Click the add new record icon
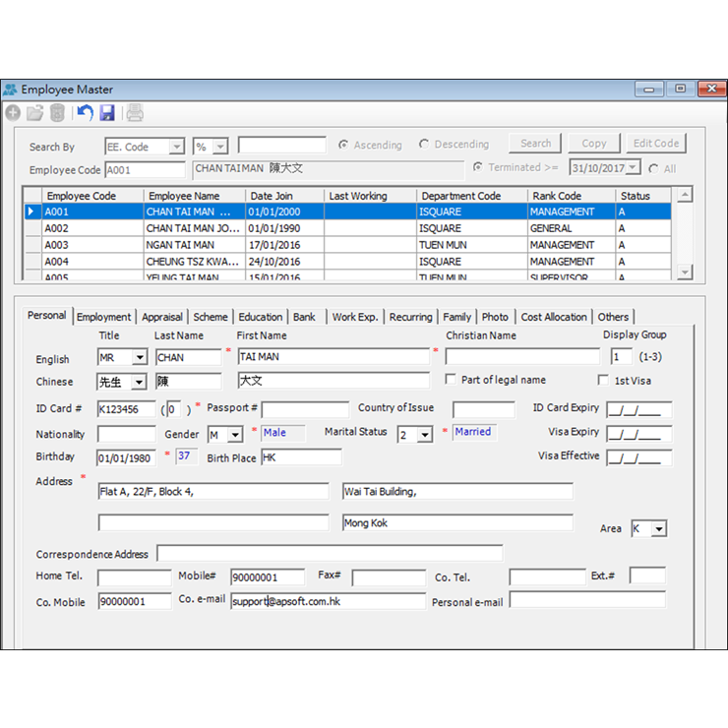This screenshot has width=728, height=728. tap(13, 113)
